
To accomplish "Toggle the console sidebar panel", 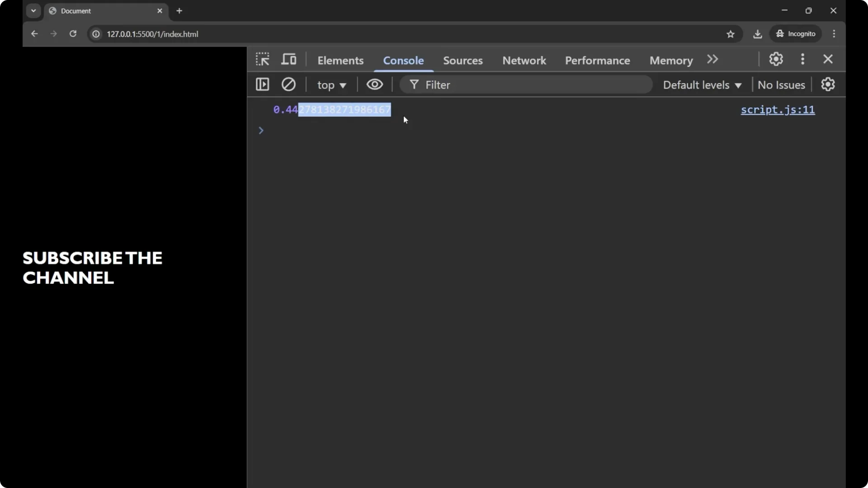I will pyautogui.click(x=262, y=84).
